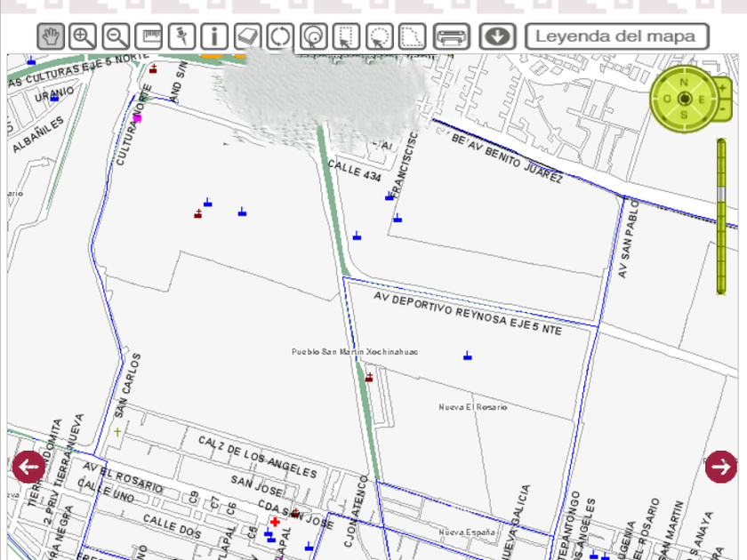Viewport: 747px width, 560px height.
Task: Choose the Identify info tool
Action: [x=213, y=36]
